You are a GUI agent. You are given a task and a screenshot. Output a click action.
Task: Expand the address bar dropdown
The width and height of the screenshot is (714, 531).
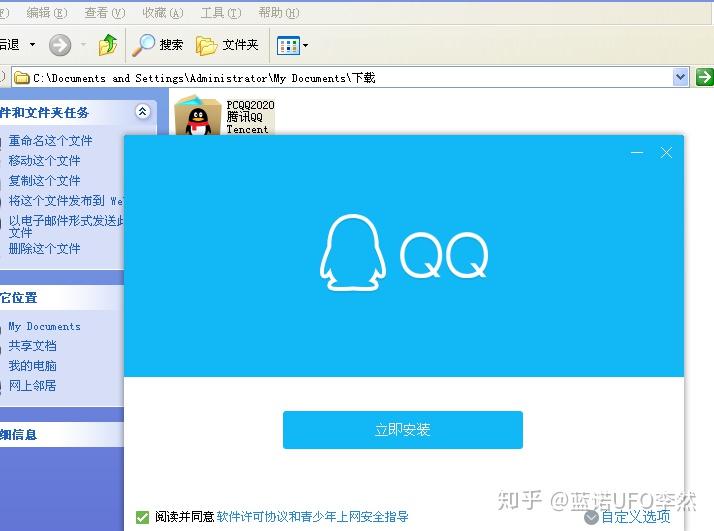pos(681,77)
